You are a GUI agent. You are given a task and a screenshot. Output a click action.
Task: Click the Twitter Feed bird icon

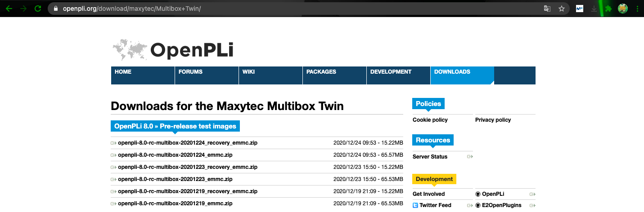(415, 205)
